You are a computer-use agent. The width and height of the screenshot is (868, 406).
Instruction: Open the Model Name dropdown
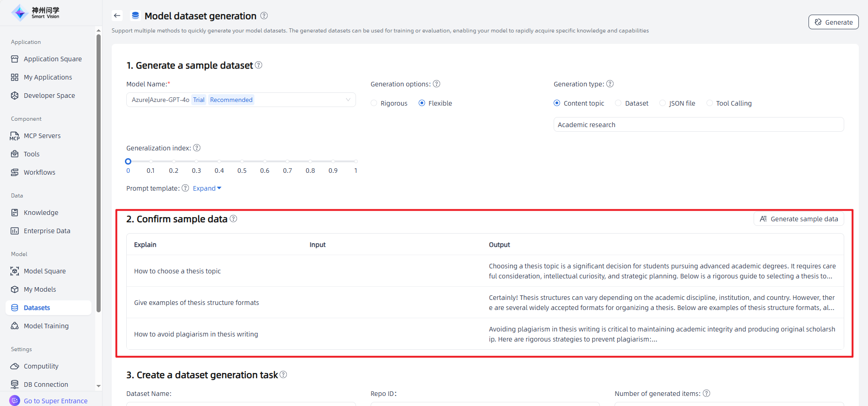[241, 100]
